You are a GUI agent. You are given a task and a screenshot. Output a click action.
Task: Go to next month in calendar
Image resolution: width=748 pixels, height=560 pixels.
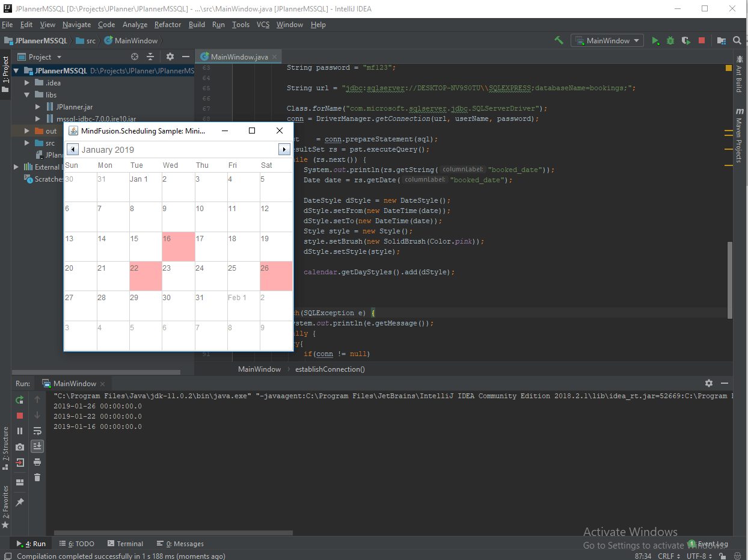(x=284, y=149)
